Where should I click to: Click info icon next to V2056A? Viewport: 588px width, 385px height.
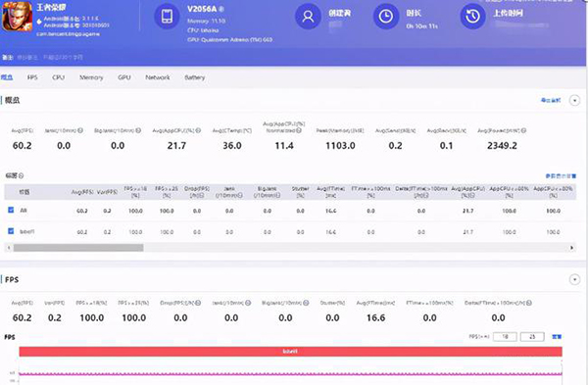221,9
